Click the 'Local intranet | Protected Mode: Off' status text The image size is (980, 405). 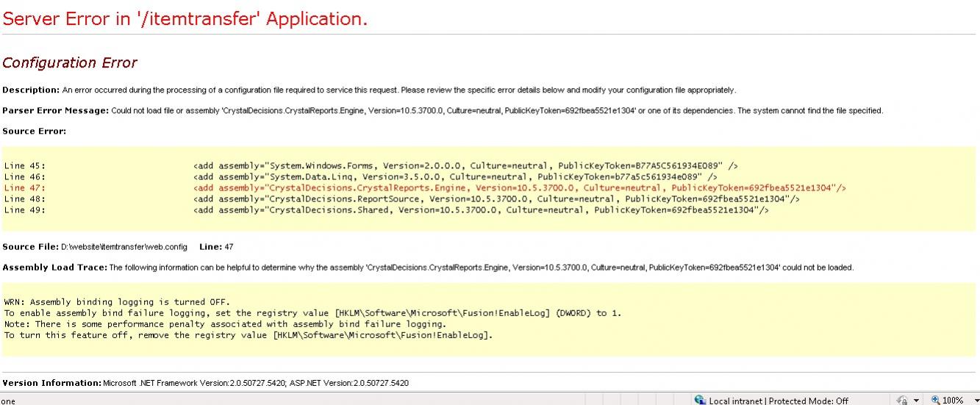click(779, 401)
